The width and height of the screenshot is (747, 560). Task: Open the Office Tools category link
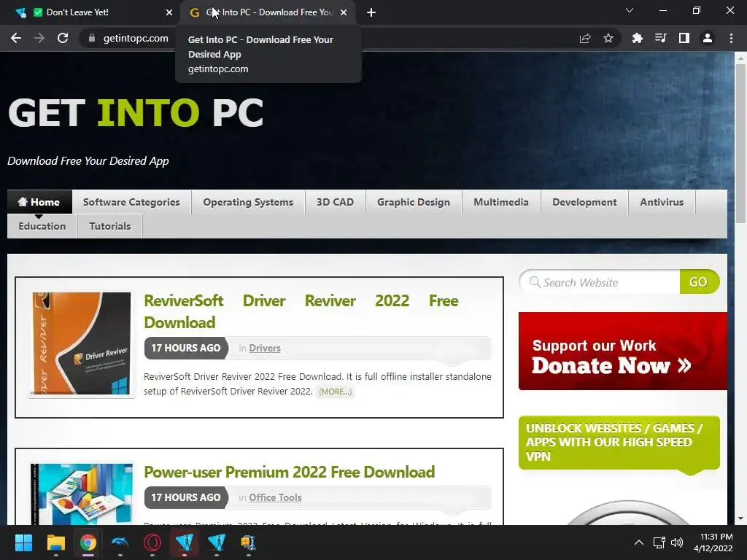(x=275, y=497)
